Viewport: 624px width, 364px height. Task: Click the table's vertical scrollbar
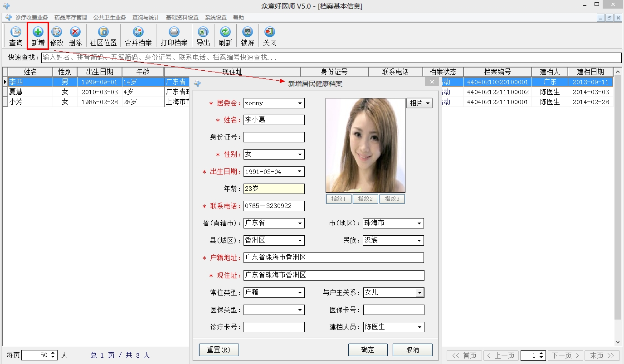tap(618, 206)
